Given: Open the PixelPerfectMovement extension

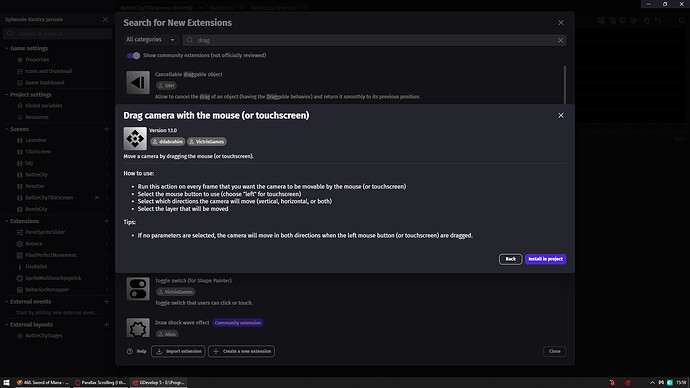Looking at the screenshot, I should coord(51,255).
